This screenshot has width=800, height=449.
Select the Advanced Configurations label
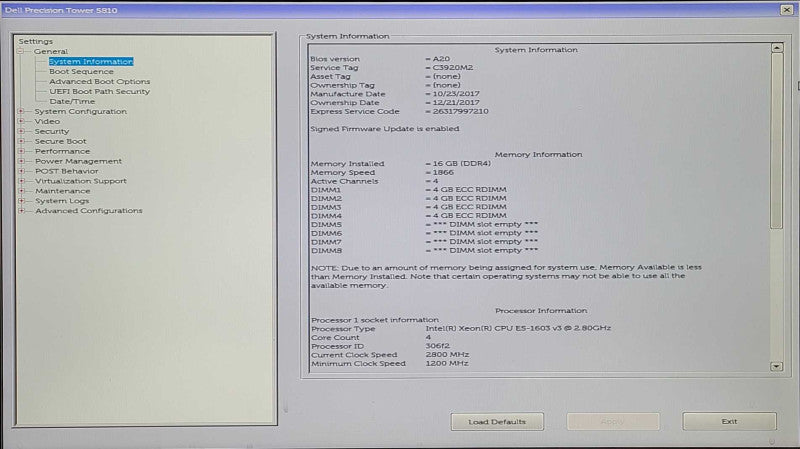88,211
